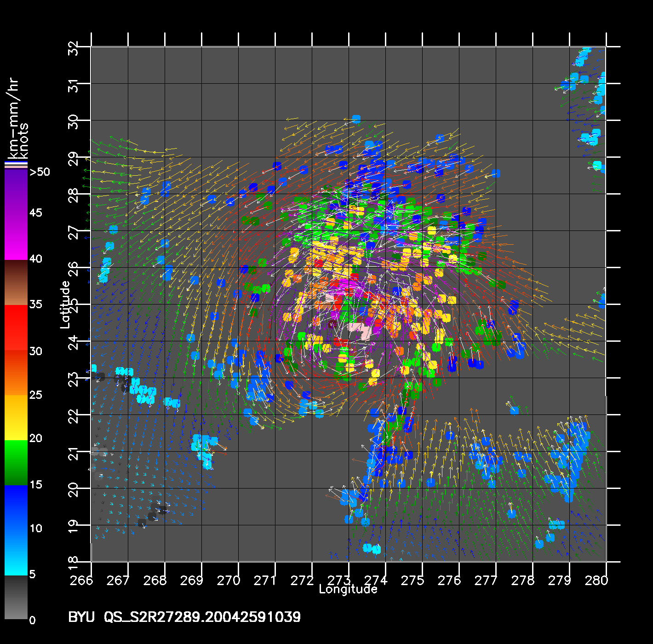Click longitude tick label 280
This screenshot has width=653, height=644.
596,581
